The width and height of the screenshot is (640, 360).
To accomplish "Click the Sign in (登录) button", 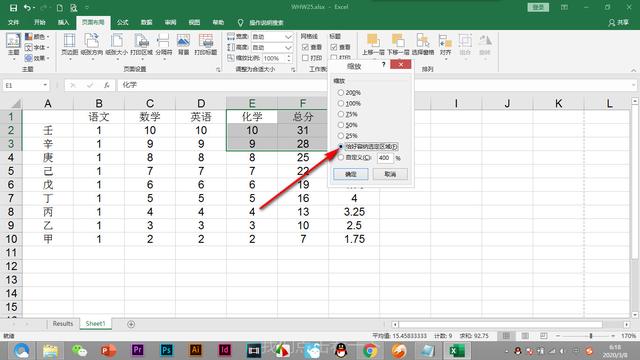I will tap(538, 7).
